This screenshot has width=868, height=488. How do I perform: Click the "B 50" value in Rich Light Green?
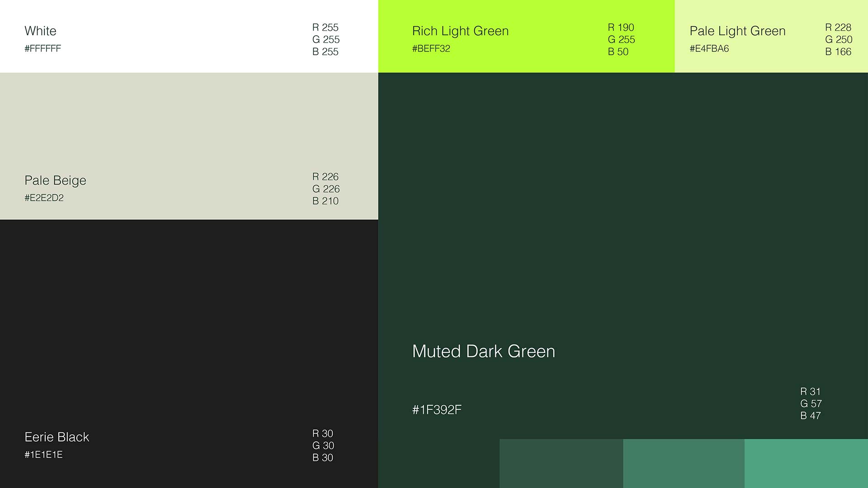coord(618,52)
